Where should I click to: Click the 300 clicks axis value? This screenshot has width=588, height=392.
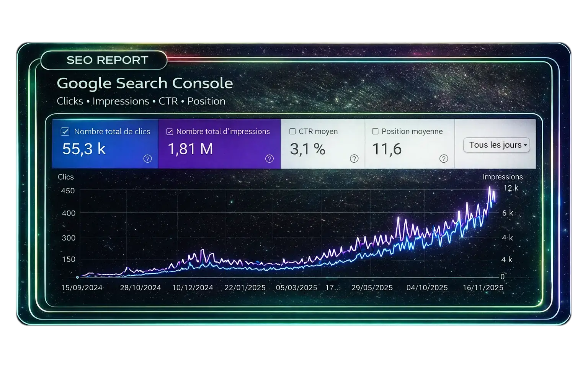[69, 238]
